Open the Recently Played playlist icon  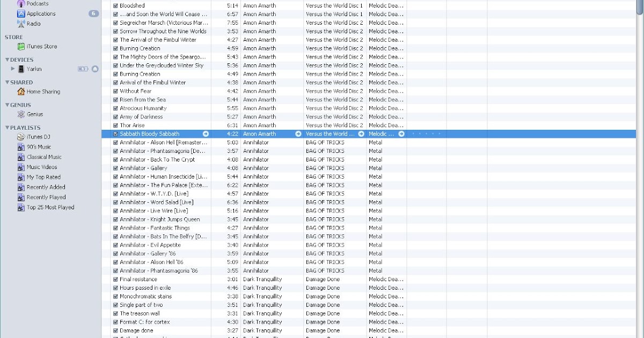[x=21, y=197]
